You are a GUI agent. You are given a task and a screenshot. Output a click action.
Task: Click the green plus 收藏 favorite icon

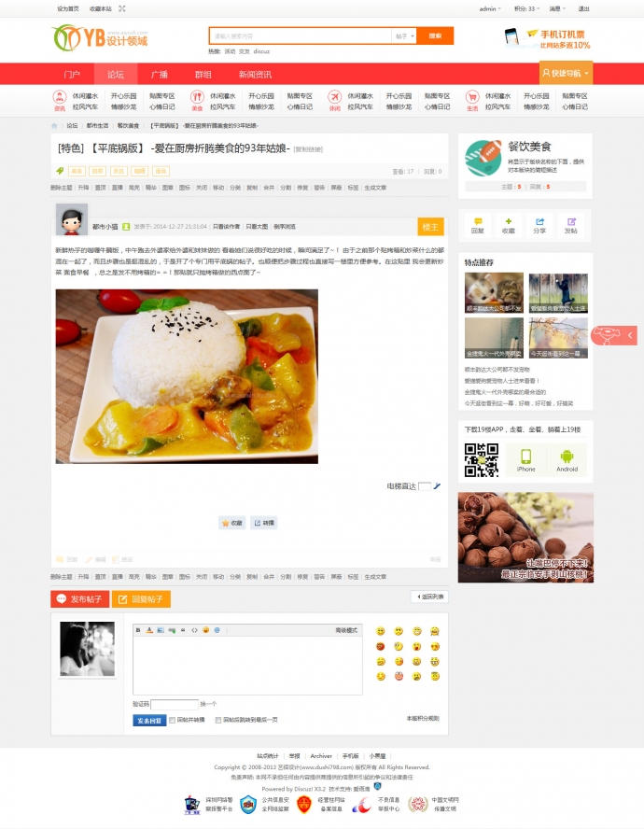508,226
